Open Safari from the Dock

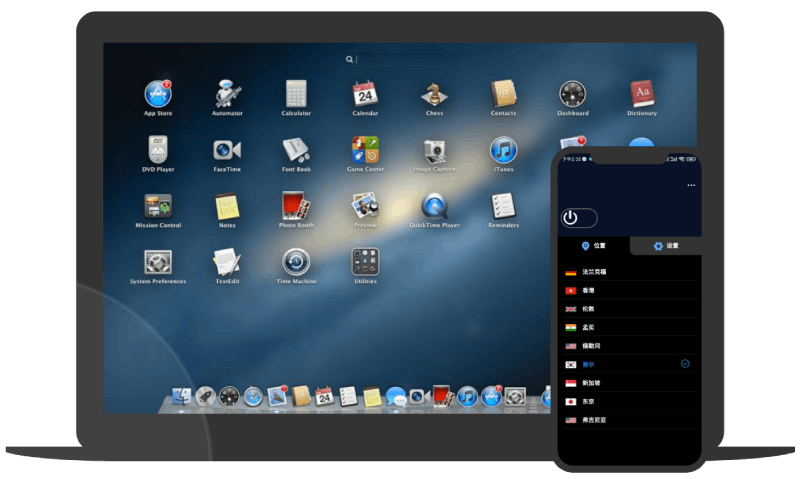[x=254, y=397]
